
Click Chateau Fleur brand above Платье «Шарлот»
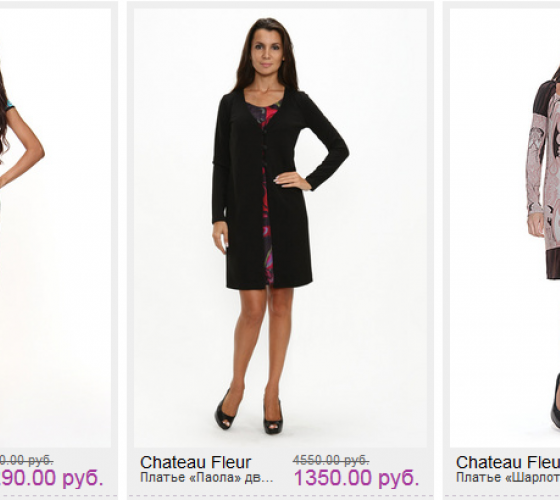[x=508, y=462]
